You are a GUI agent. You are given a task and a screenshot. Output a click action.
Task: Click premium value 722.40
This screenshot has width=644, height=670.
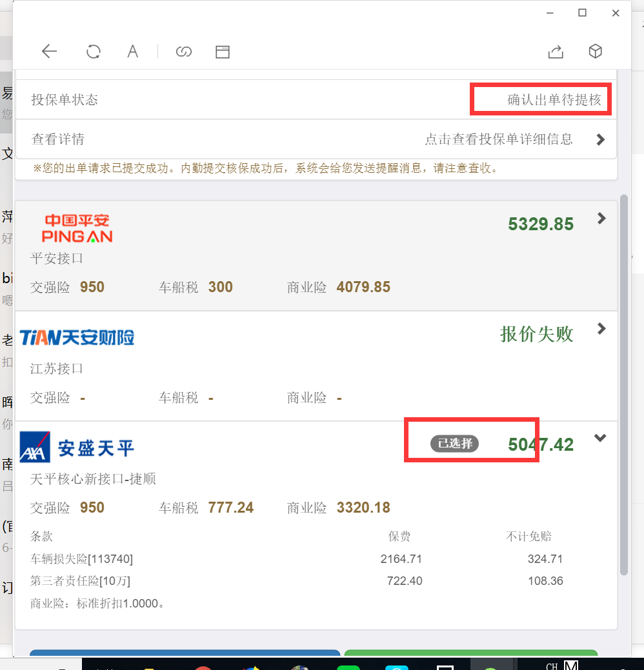click(x=405, y=581)
